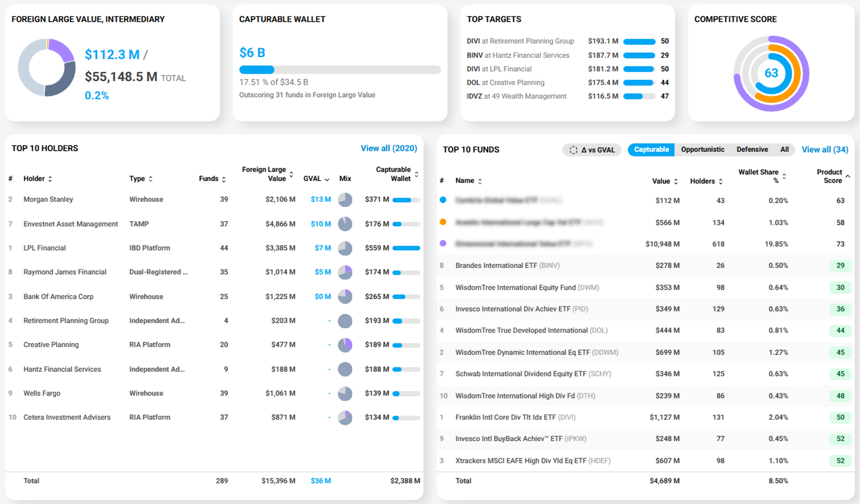The height and width of the screenshot is (504, 860).
Task: Show the All funds tab
Action: (784, 150)
